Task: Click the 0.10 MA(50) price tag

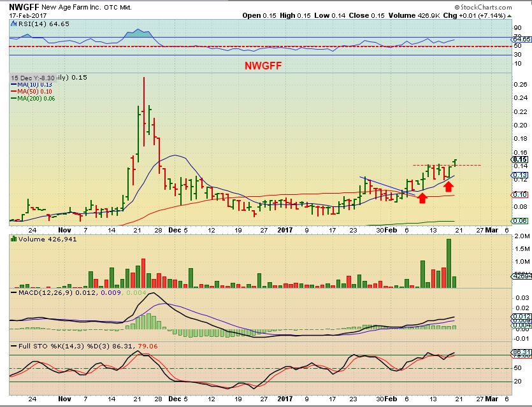Action: [x=520, y=194]
